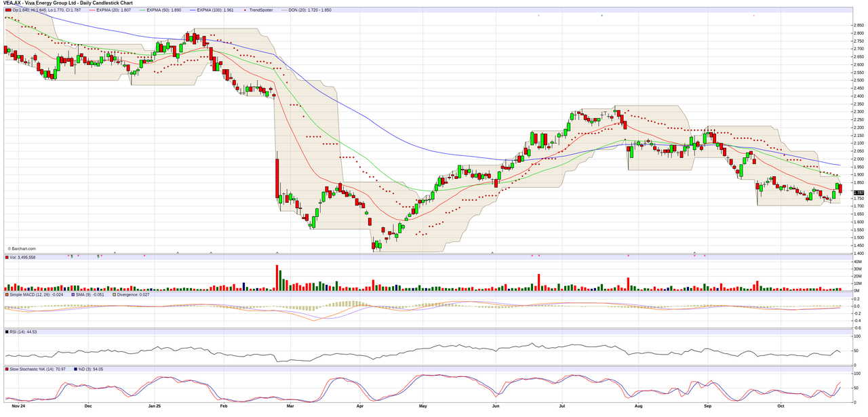Screen dimensions: 868x417
Task: Click the Aug date axis label
Action: click(x=637, y=407)
